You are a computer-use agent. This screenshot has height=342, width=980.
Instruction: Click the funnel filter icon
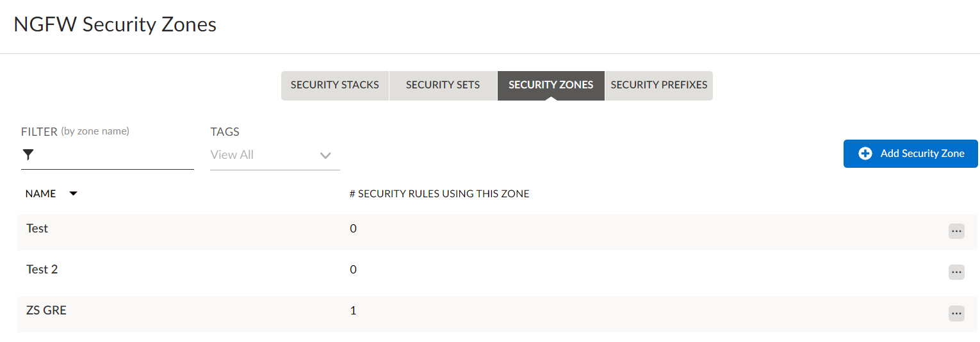[28, 154]
